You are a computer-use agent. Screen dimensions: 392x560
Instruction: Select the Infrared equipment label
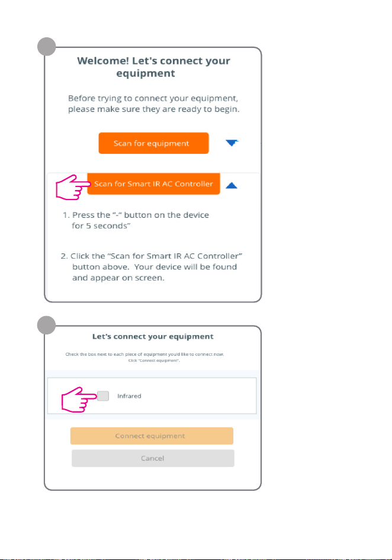[129, 396]
